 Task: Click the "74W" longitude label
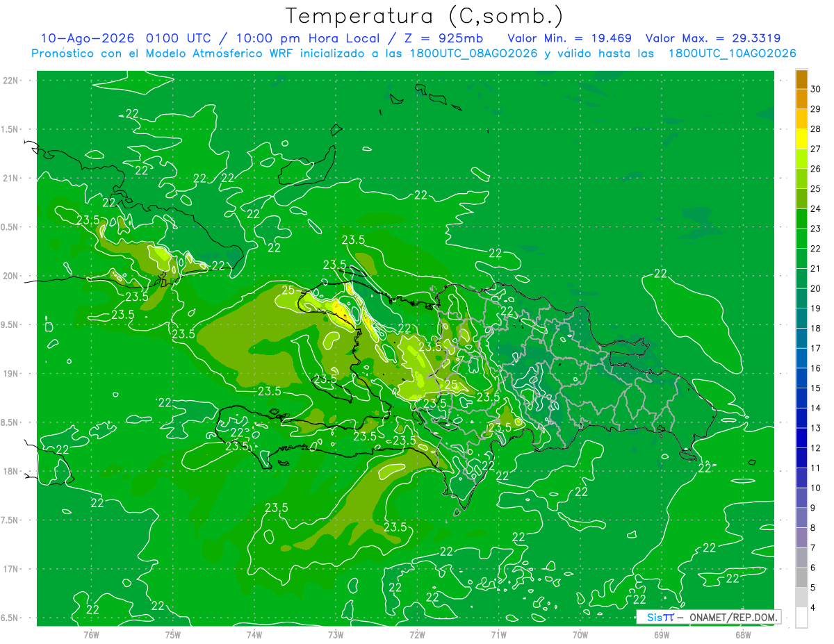[254, 634]
